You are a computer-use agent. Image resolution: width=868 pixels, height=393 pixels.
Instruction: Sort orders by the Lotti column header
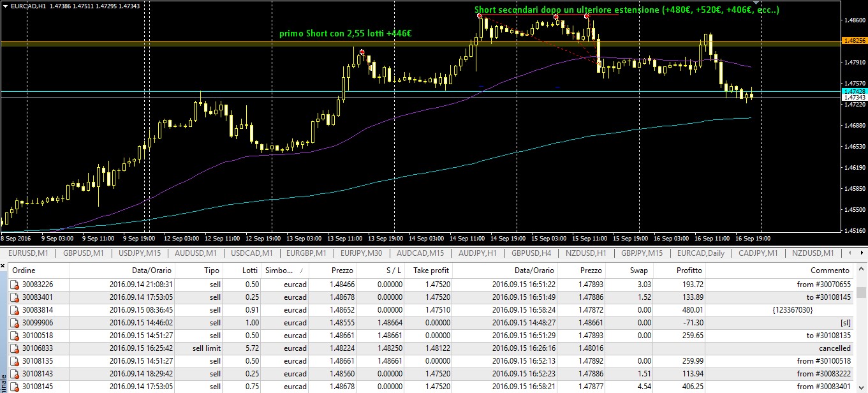point(242,271)
